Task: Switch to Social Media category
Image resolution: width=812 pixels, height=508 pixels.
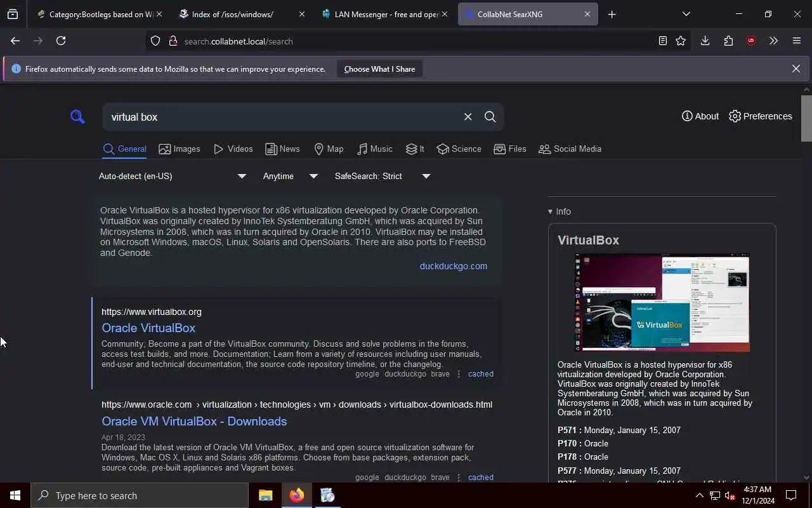Action: (570, 149)
